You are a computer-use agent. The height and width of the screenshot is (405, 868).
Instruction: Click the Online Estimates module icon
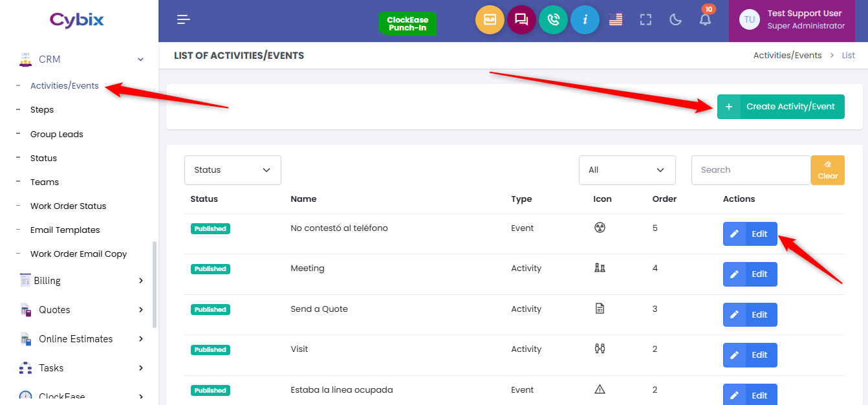tap(25, 338)
